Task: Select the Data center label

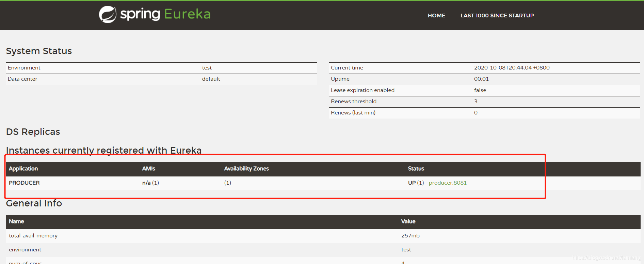Action: [22, 79]
